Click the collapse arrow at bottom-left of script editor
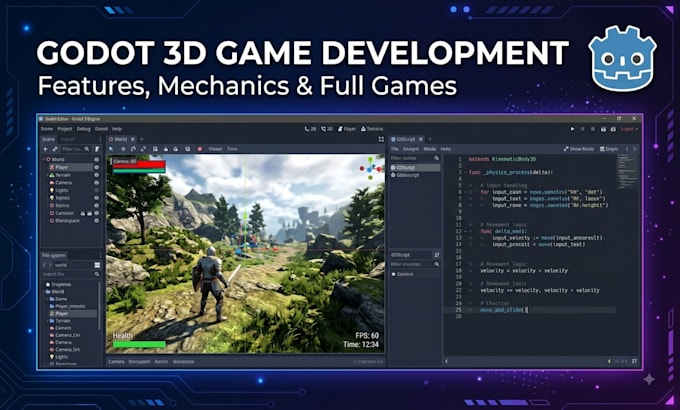 [447, 361]
